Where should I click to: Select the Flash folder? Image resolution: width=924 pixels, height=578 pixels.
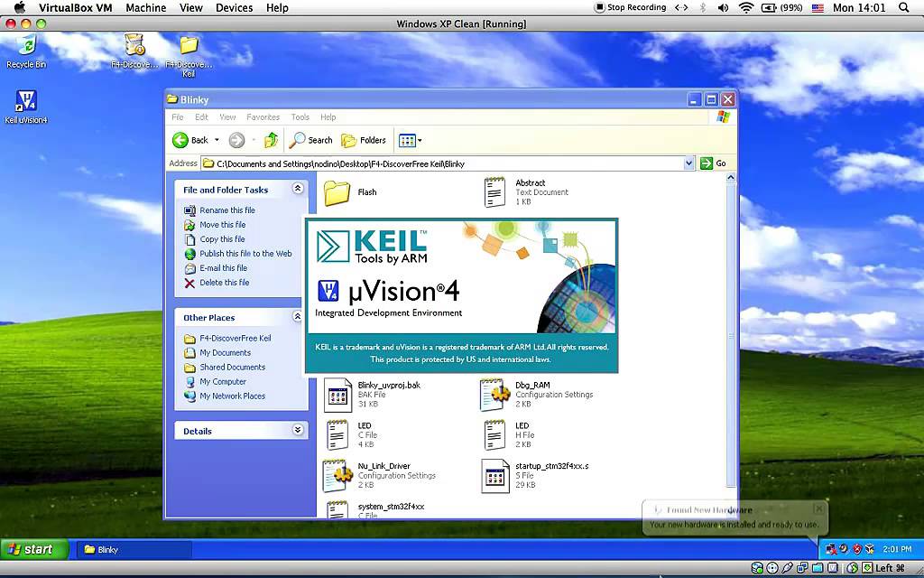point(350,192)
